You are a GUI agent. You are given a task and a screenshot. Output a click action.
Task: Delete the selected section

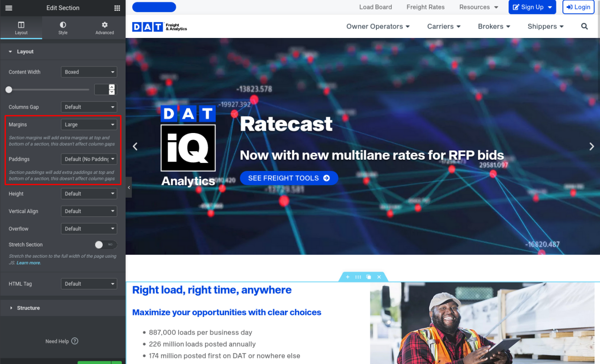click(379, 277)
